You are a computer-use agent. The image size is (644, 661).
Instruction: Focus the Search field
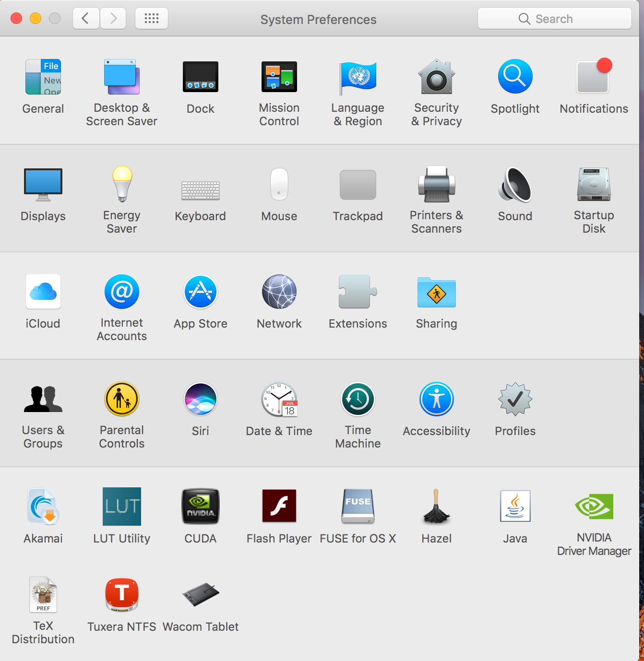coord(554,19)
